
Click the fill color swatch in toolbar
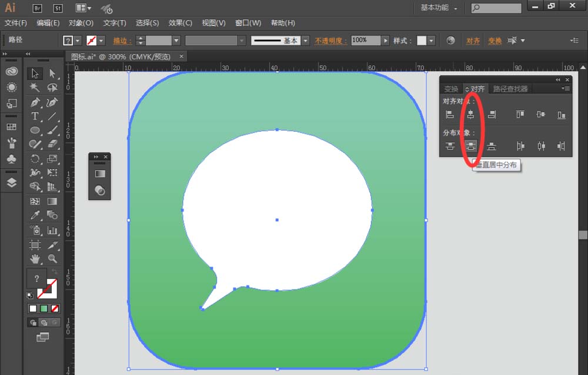point(36,278)
